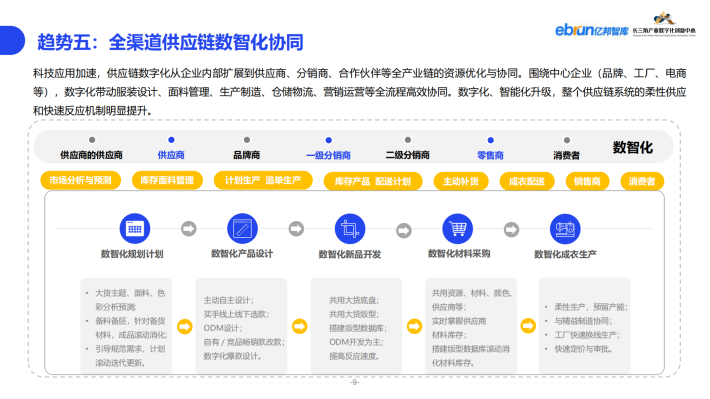
Task: Click the 共用大货底盘 text box
Action: [356, 326]
